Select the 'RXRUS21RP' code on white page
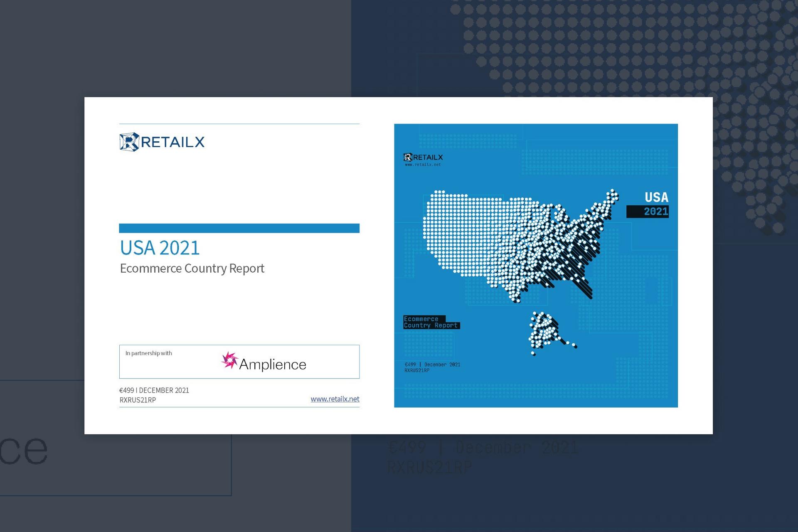The width and height of the screenshot is (798, 532). (138, 400)
